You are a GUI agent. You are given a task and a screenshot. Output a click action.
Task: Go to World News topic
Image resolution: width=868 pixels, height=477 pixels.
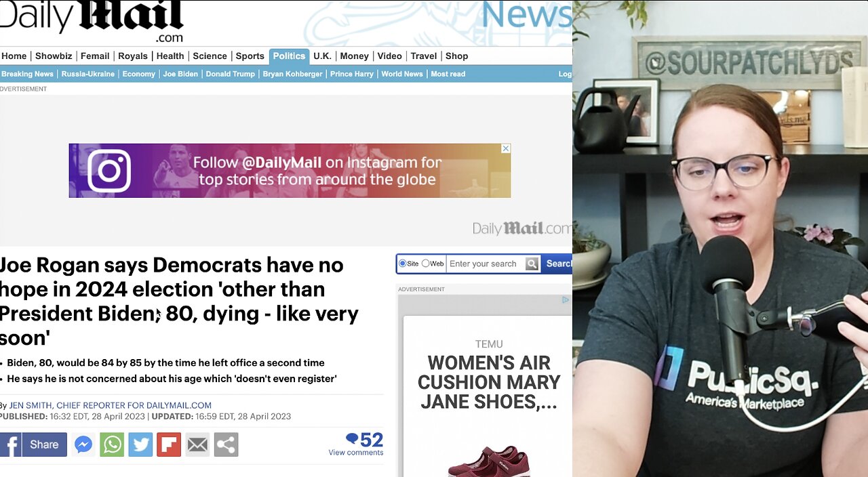(x=402, y=74)
